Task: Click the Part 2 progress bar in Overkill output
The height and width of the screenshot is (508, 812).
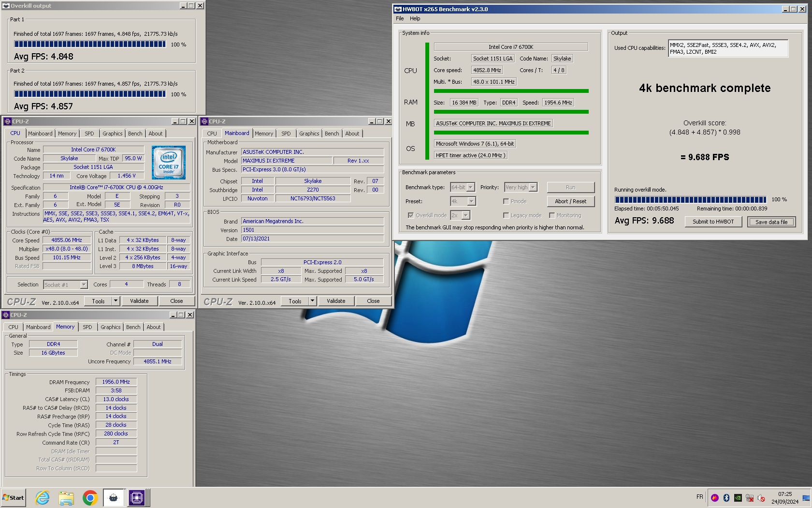Action: (90, 94)
